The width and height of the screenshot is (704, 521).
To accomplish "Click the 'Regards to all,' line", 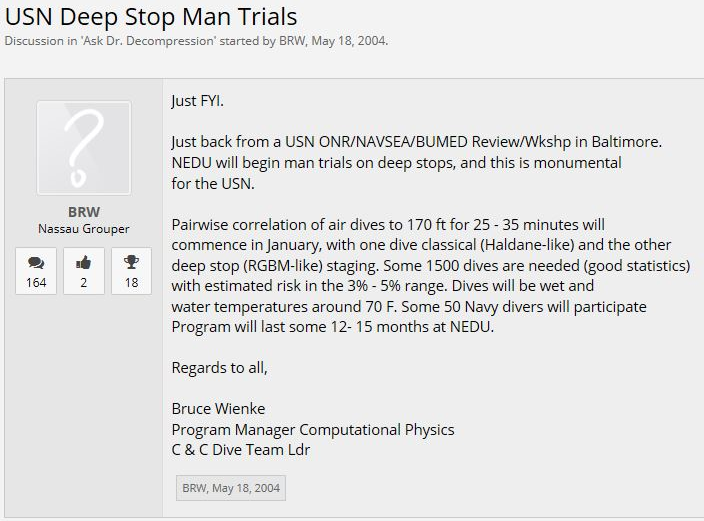I will coord(220,367).
